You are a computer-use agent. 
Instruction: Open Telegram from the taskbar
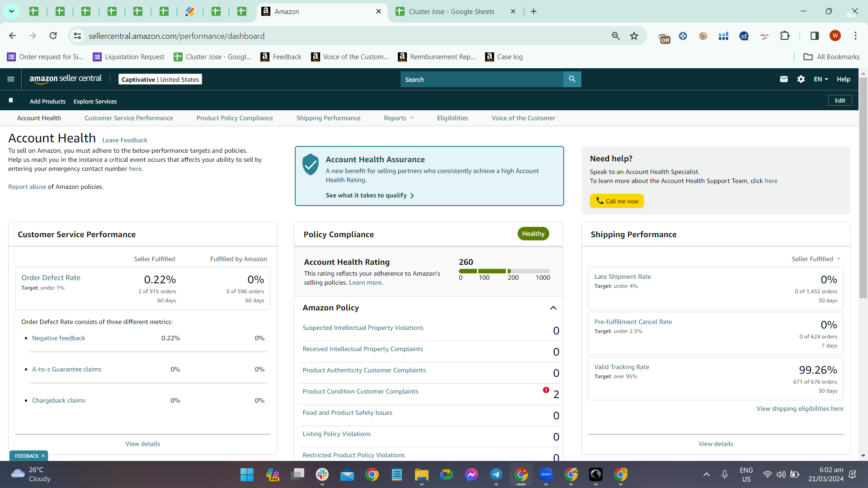pos(496,475)
